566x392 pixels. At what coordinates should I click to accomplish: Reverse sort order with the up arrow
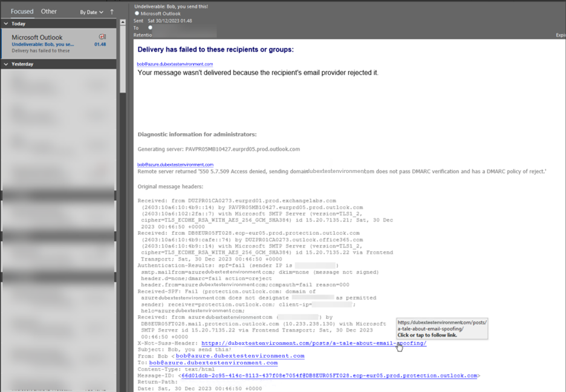coord(112,12)
